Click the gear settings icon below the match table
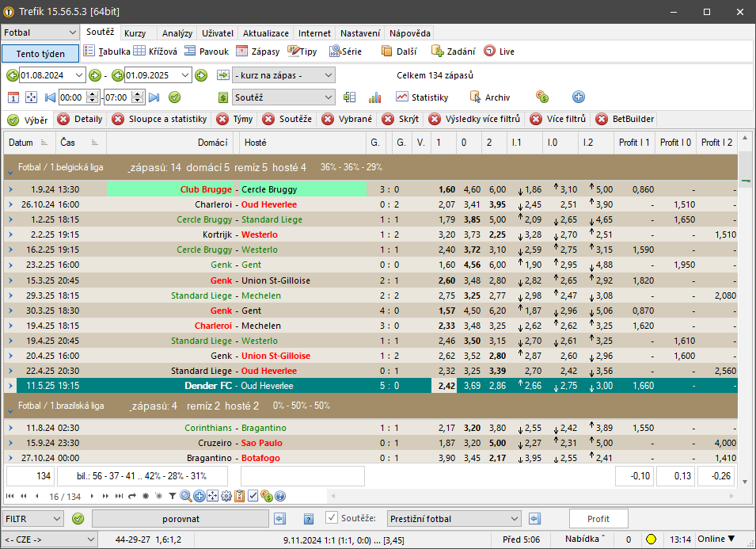The width and height of the screenshot is (756, 549). (x=226, y=496)
